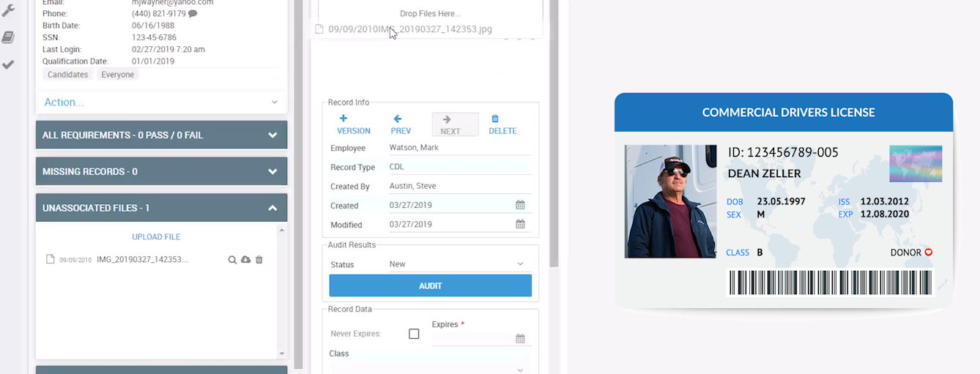
Task: Delete unassociated file with trash icon
Action: [x=259, y=260]
